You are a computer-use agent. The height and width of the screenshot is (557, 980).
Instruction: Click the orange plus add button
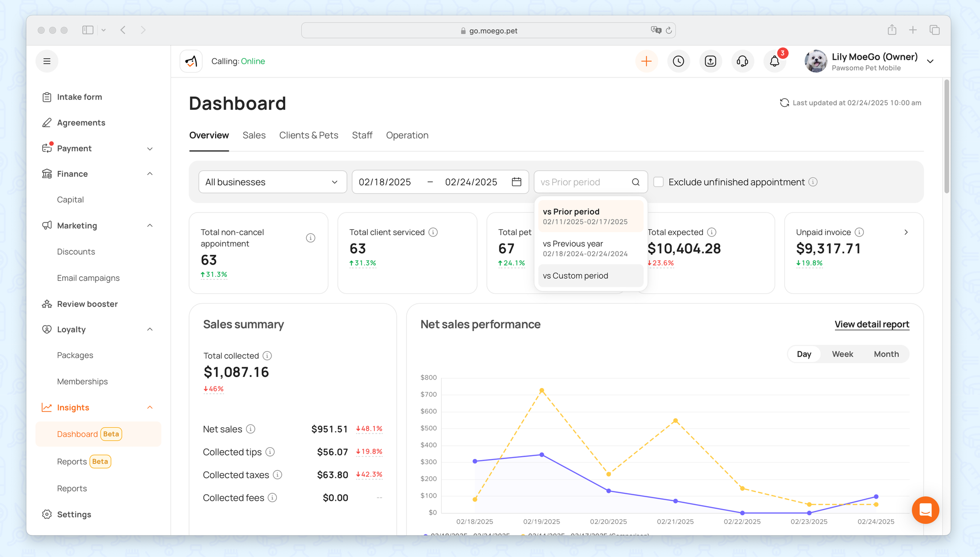click(646, 61)
